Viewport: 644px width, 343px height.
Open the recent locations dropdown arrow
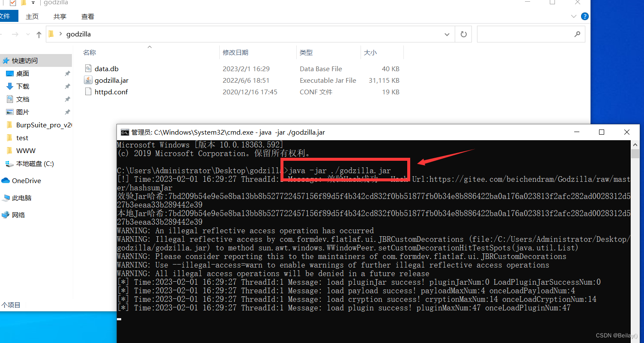[28, 34]
